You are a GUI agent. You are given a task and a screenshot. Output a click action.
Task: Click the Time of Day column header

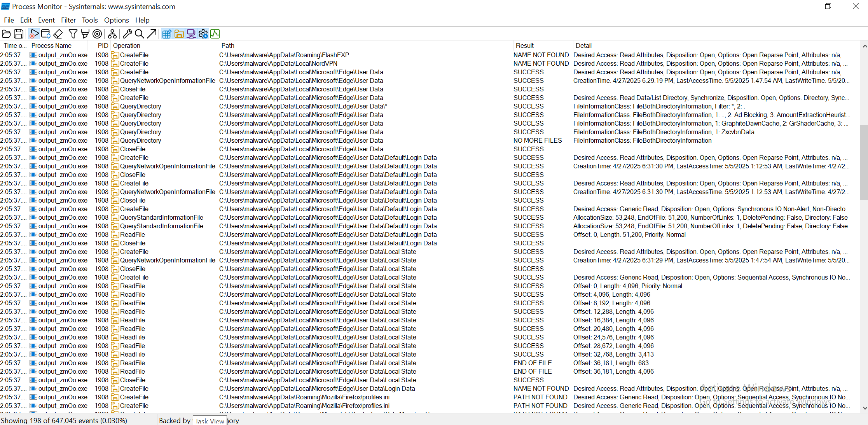point(14,45)
